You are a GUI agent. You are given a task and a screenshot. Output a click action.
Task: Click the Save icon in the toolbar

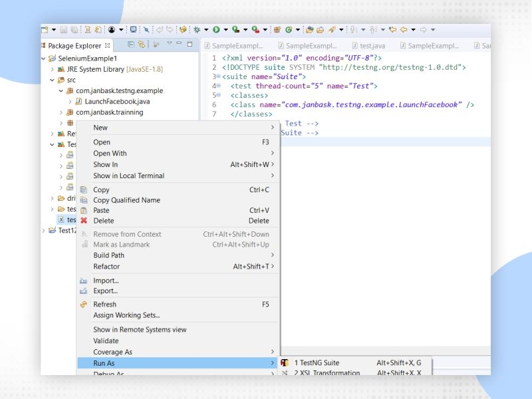(x=64, y=29)
